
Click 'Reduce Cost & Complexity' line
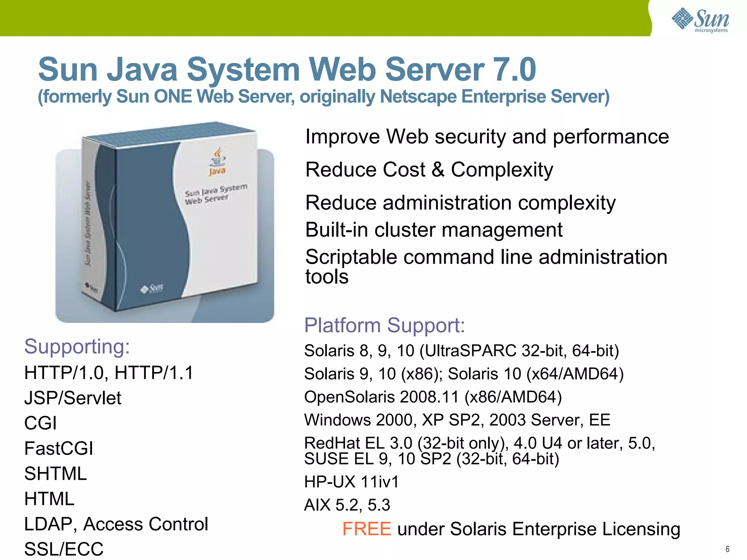429,170
